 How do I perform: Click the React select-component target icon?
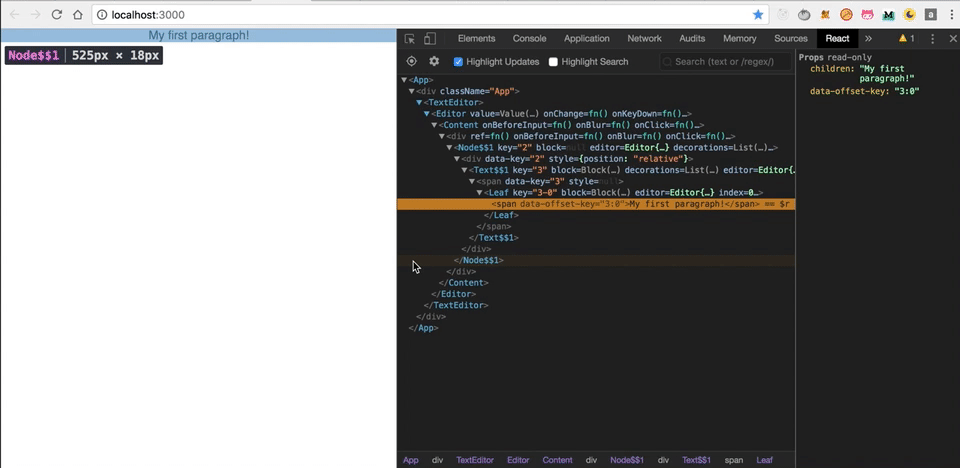click(x=411, y=61)
